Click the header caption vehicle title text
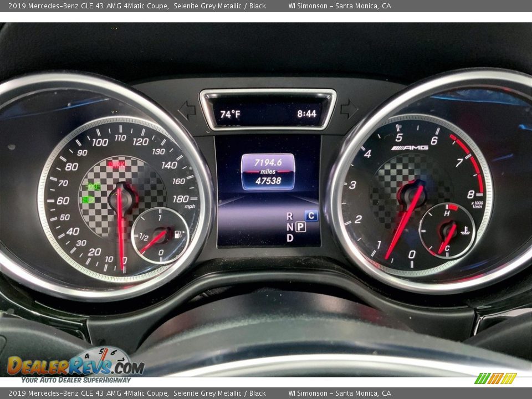 [x=88, y=6]
